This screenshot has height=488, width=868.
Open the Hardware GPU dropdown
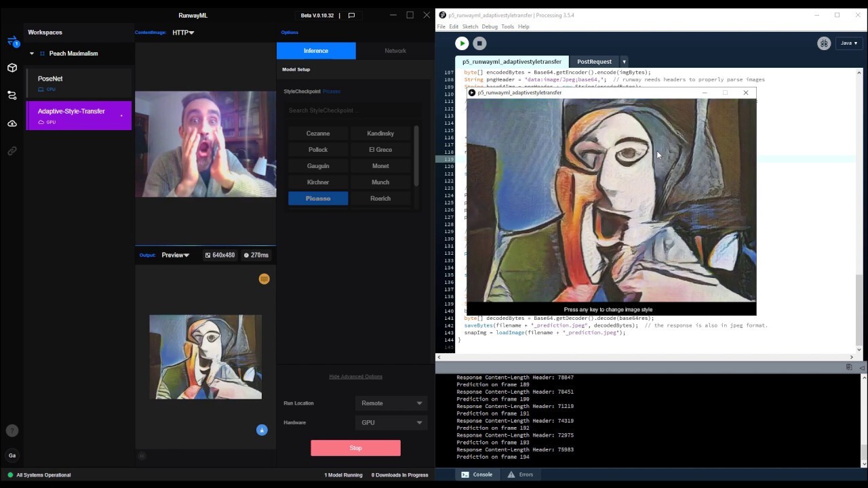point(391,422)
